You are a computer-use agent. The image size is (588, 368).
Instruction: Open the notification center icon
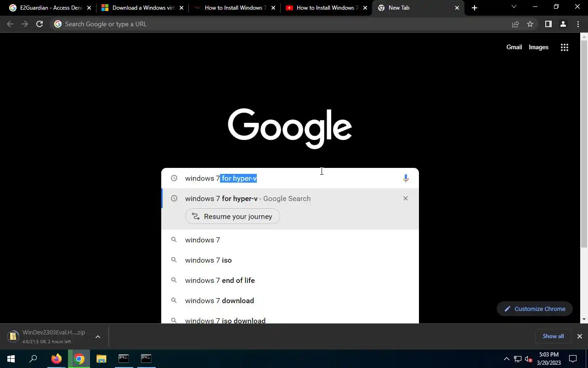573,359
